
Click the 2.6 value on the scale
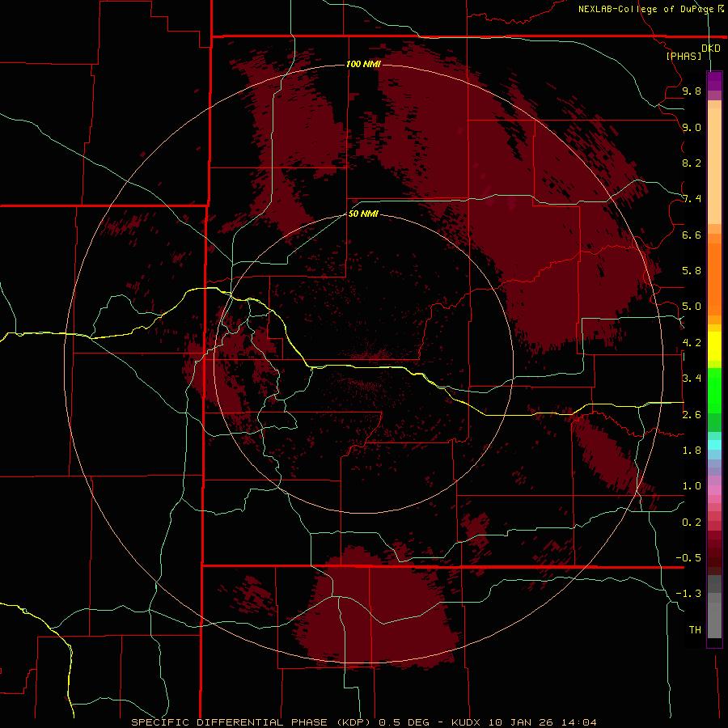[x=692, y=415]
